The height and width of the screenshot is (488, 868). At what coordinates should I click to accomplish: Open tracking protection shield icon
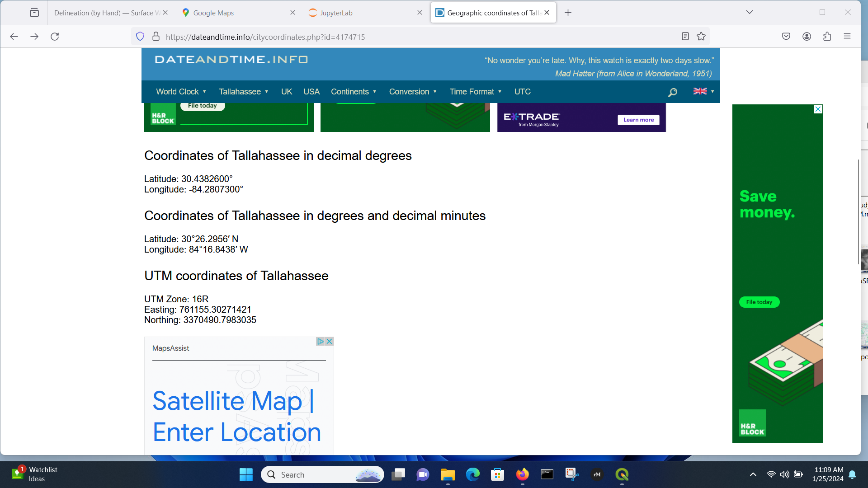(140, 37)
